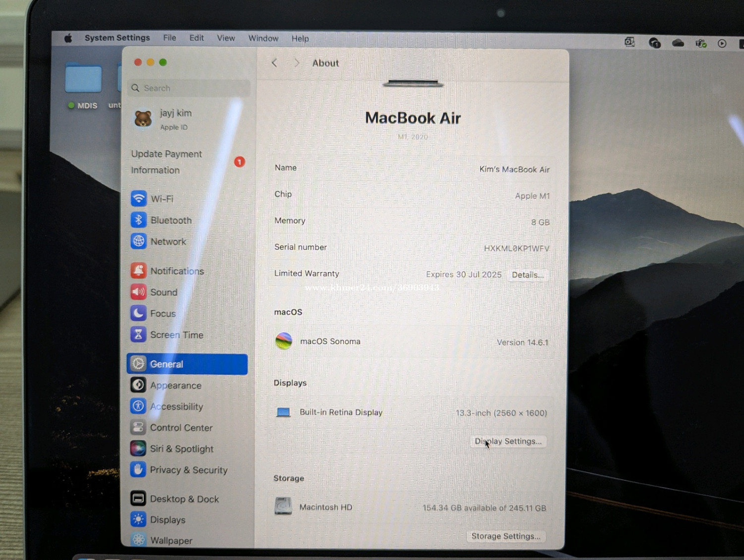Click the cloud icon in menu bar
Screen dimensions: 744x560
(678, 43)
